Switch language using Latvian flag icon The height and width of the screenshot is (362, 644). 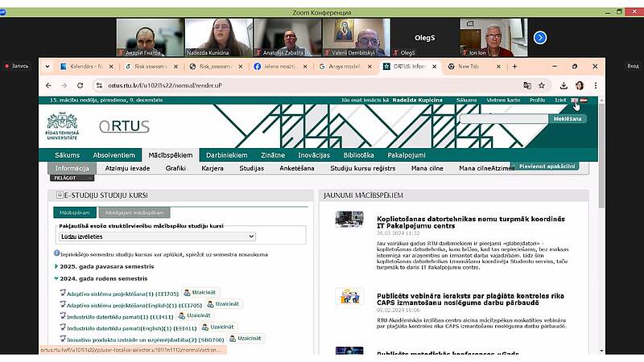pos(584,100)
